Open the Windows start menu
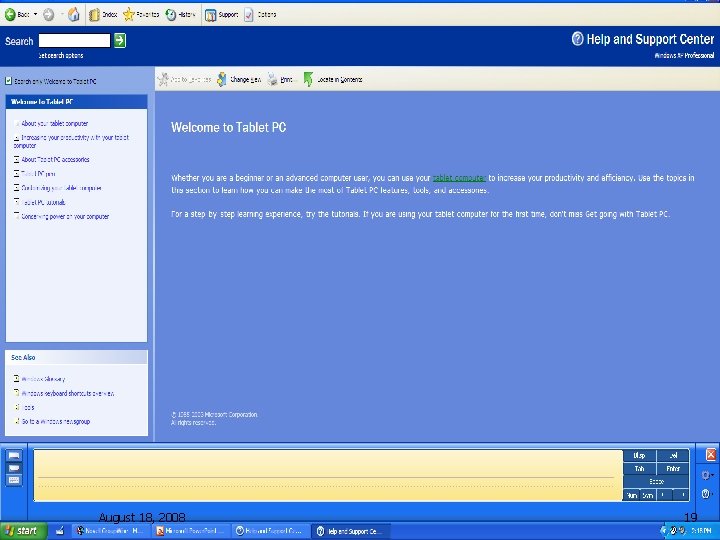The height and width of the screenshot is (540, 720). coord(23,531)
